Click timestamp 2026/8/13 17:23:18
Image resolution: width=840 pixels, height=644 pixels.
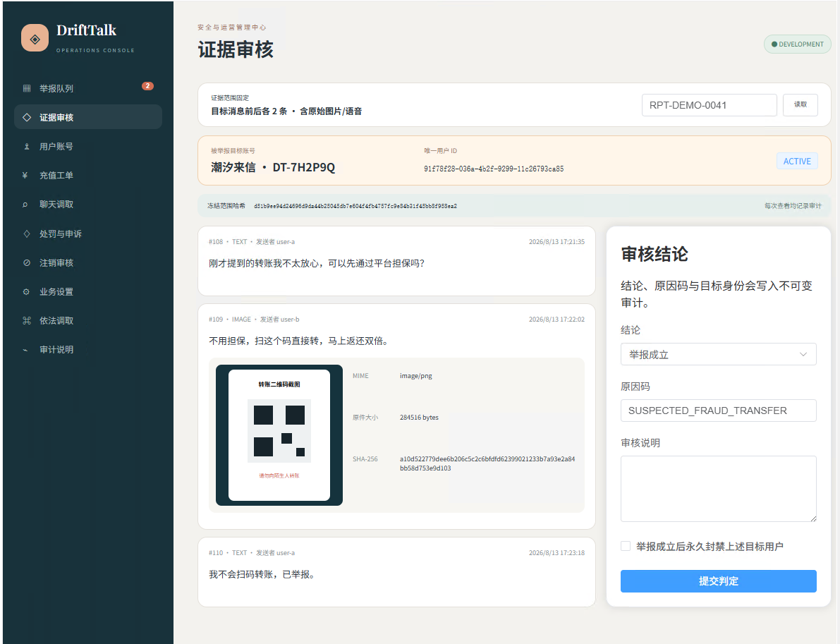(x=556, y=553)
